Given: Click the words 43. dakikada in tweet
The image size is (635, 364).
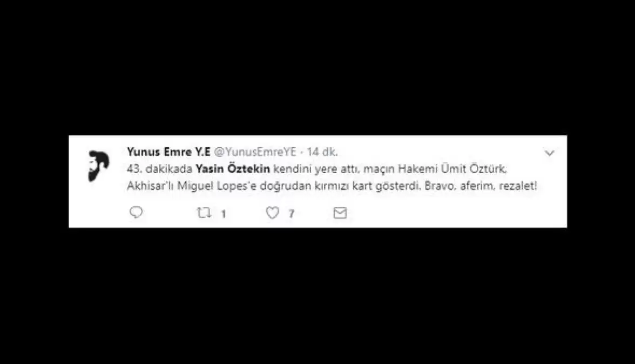Looking at the screenshot, I should point(159,169).
